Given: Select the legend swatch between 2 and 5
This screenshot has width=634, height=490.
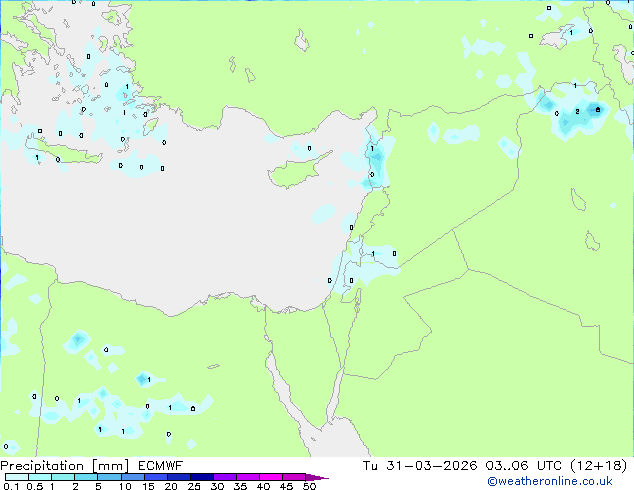Looking at the screenshot, I should (86, 477).
